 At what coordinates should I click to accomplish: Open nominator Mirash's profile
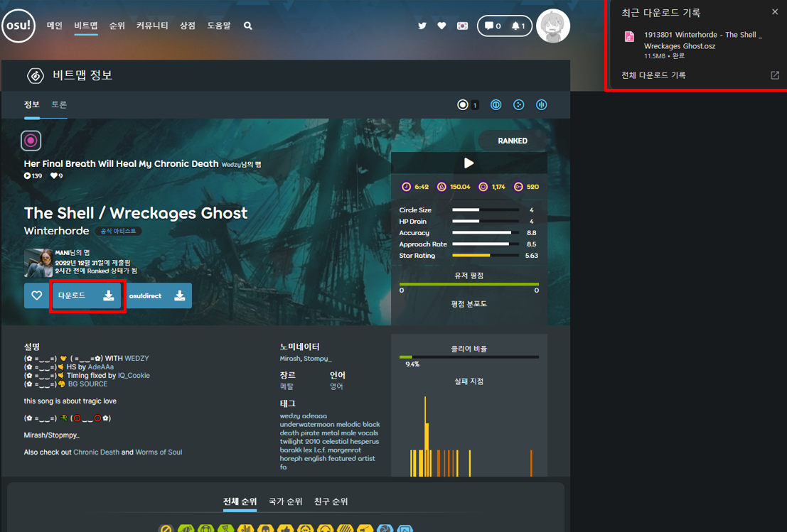(x=290, y=359)
